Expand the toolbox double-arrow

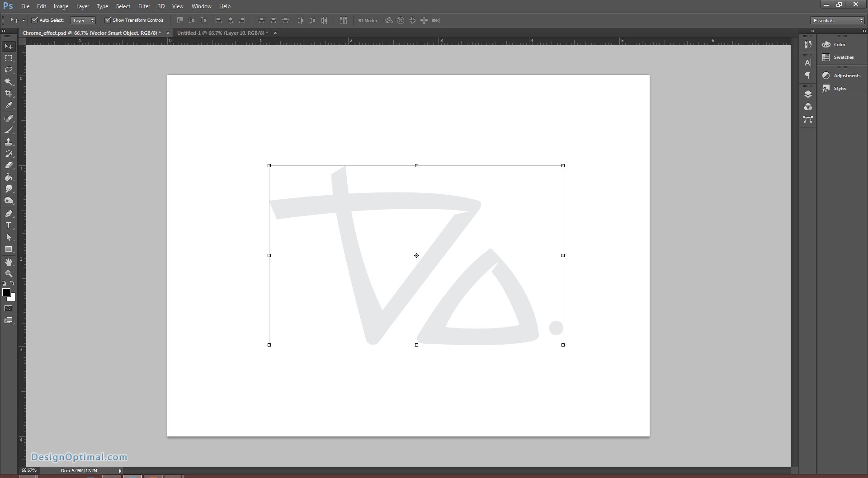[x=4, y=31]
